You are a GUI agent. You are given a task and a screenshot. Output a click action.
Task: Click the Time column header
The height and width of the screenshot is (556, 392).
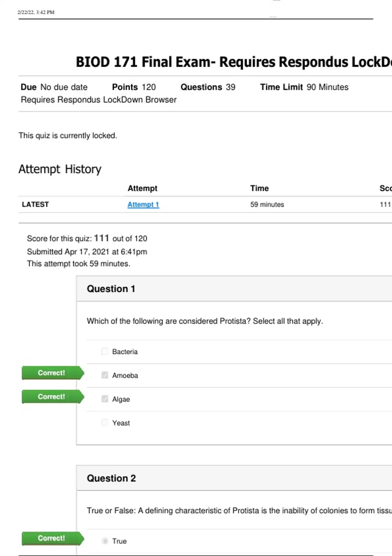coord(259,188)
